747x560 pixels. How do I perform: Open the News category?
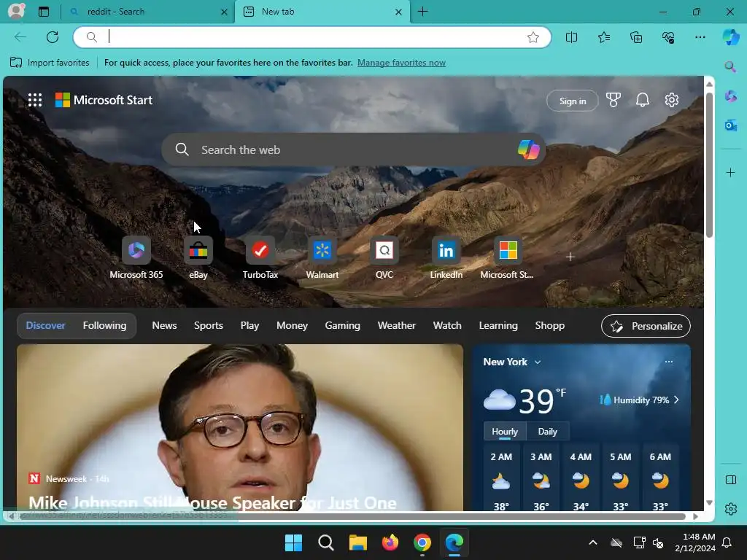point(164,326)
